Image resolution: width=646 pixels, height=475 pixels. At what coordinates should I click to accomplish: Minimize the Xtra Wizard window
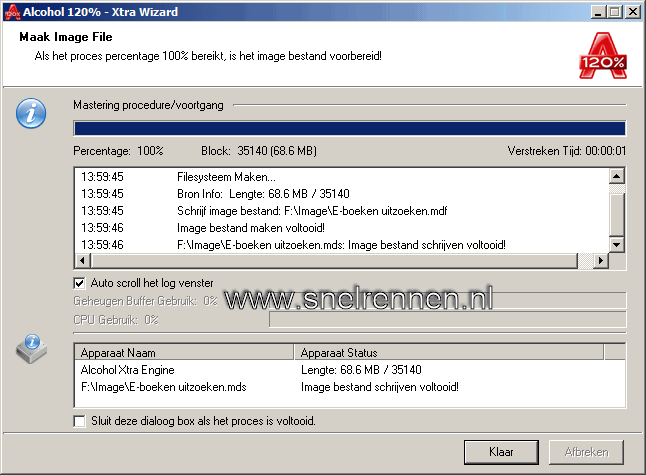(x=599, y=12)
